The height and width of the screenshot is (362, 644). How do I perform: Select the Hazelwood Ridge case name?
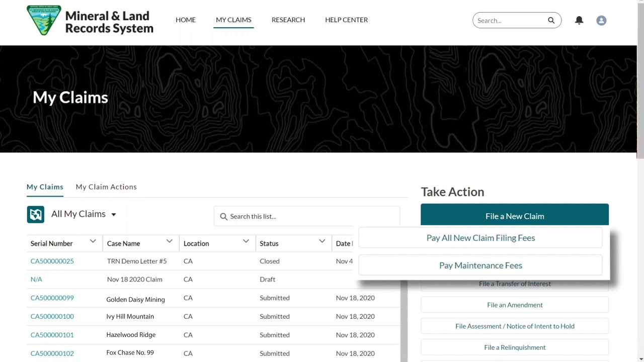[131, 334]
